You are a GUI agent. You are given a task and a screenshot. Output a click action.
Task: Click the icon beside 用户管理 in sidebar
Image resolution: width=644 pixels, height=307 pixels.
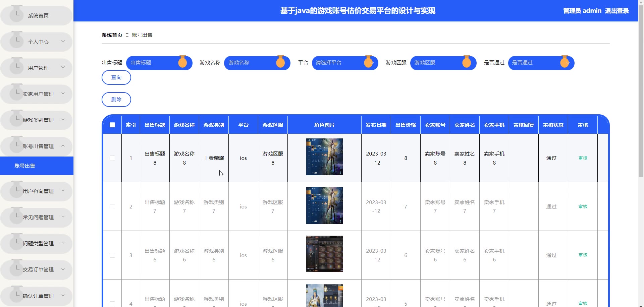click(x=16, y=66)
